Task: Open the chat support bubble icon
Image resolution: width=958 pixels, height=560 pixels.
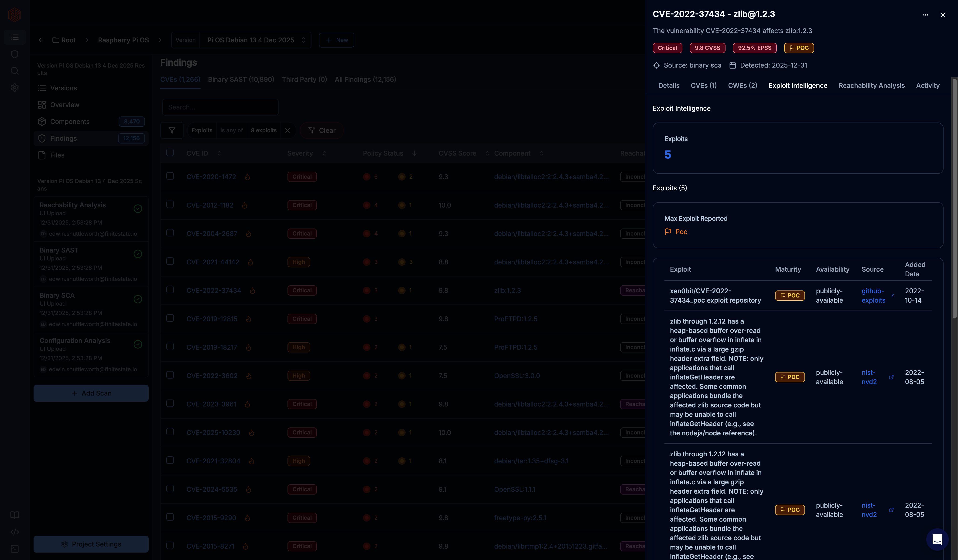Action: coord(937,539)
